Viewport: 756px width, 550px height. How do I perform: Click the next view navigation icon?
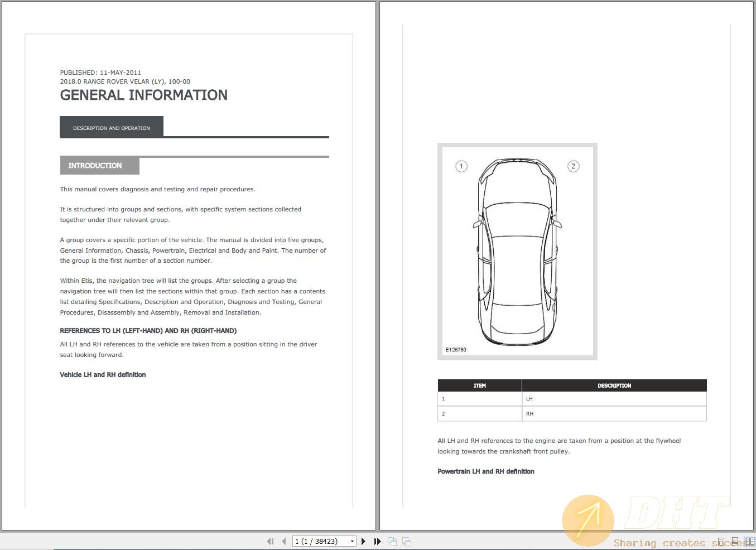407,541
